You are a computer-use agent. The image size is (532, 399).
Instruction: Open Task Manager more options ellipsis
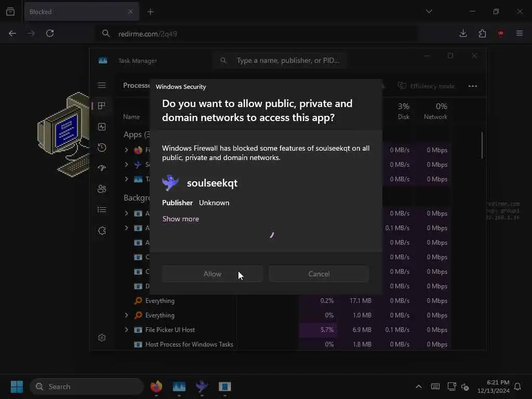[x=473, y=86]
